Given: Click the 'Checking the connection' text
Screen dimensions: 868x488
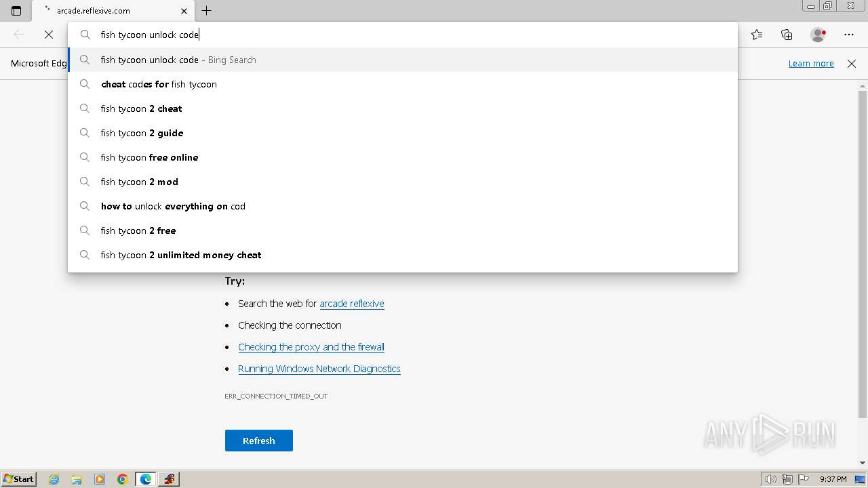Looking at the screenshot, I should click(x=290, y=325).
